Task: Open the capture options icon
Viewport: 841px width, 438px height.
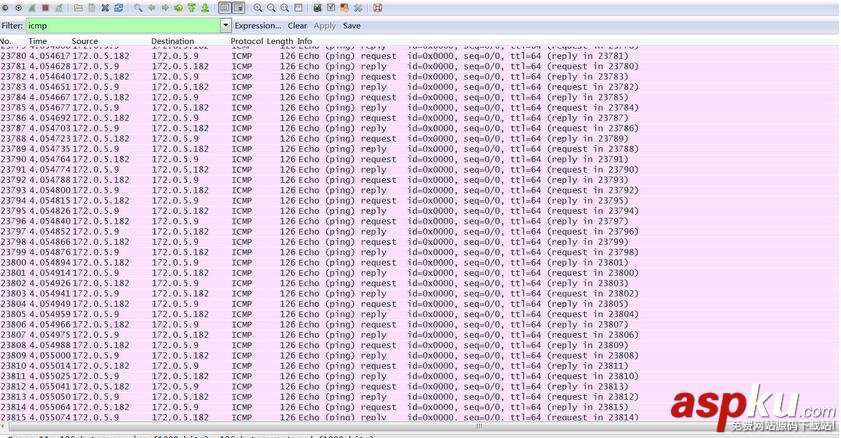Action: pos(19,8)
